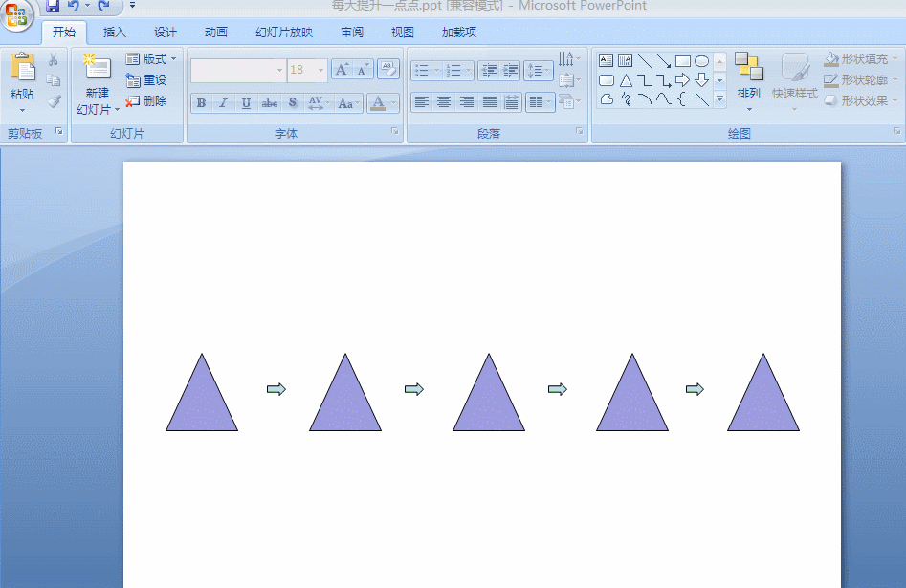This screenshot has height=588, width=906.
Task: Save the presentation with the floppy icon
Action: coord(53,6)
